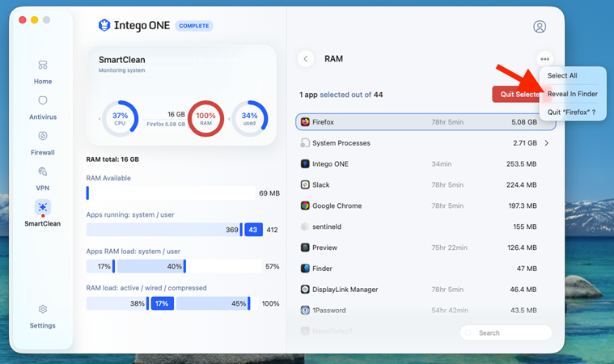Click the Firefox app icon in list
The width and height of the screenshot is (614, 364).
(305, 122)
